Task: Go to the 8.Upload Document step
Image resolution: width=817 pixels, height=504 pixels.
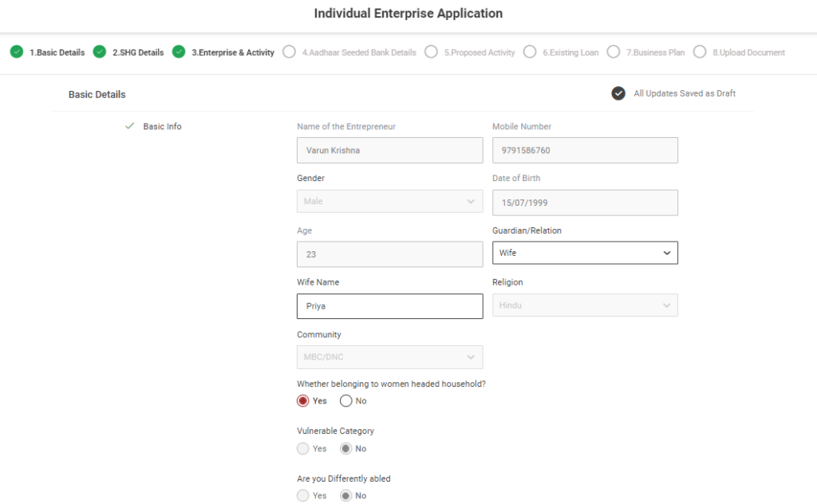Action: pos(748,53)
